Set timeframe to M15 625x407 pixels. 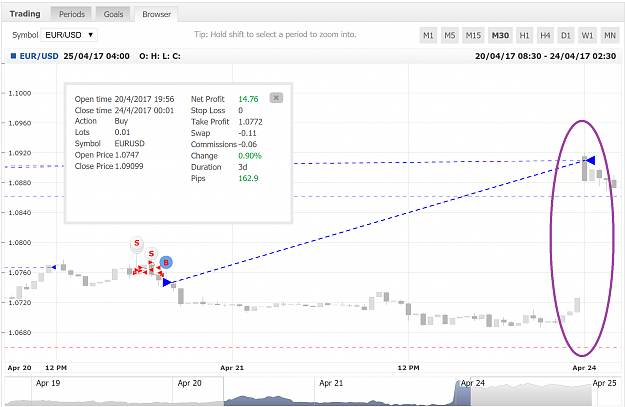473,35
